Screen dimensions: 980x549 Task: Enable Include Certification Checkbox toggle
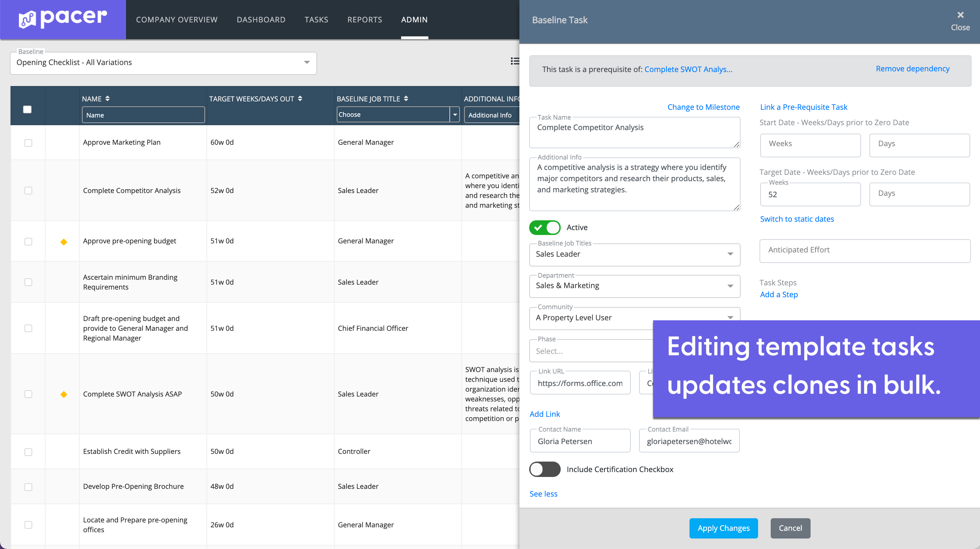[x=545, y=469]
